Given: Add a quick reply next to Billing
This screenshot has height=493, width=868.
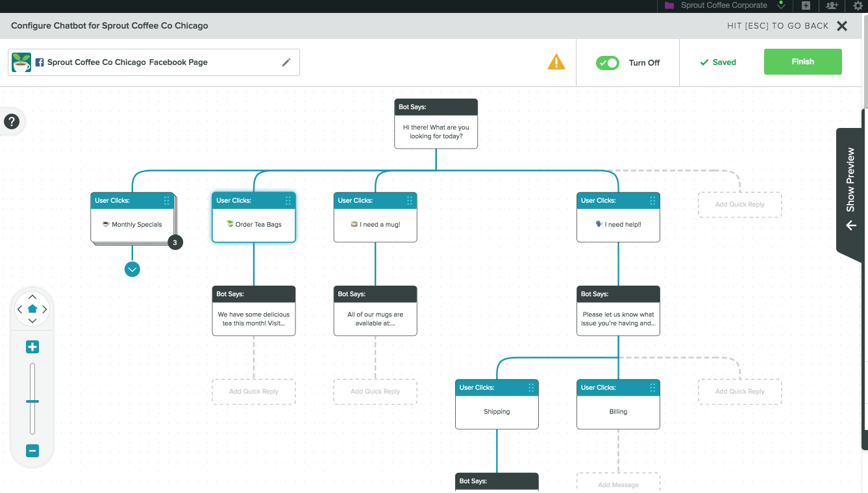Looking at the screenshot, I should coord(739,392).
